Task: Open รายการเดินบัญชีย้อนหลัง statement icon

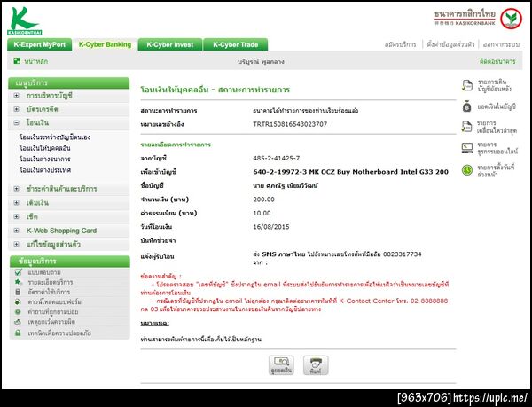Action: (x=467, y=85)
